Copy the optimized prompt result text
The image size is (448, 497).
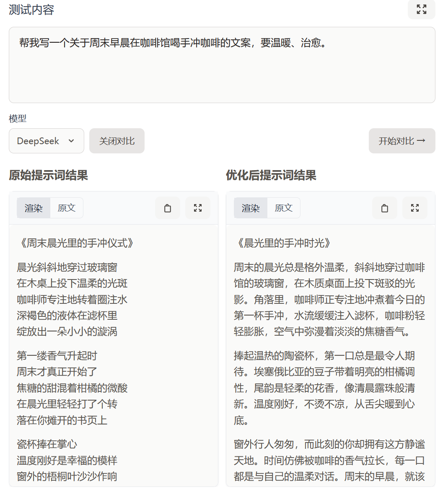(x=384, y=207)
